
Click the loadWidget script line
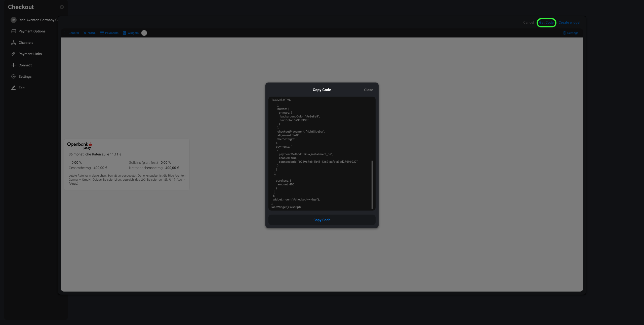tap(286, 207)
